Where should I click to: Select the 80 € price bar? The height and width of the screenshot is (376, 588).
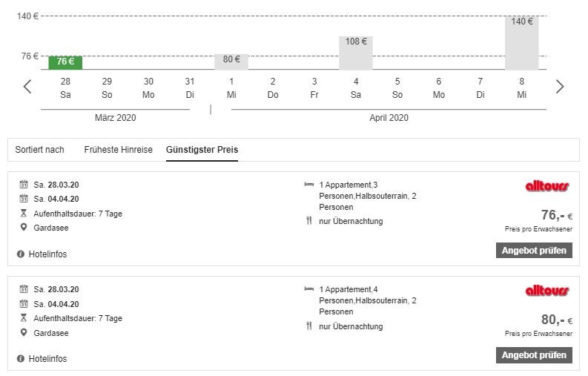[231, 61]
